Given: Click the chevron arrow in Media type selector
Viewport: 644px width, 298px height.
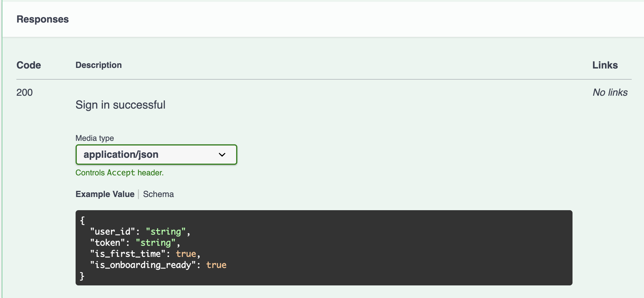Looking at the screenshot, I should click(x=222, y=155).
